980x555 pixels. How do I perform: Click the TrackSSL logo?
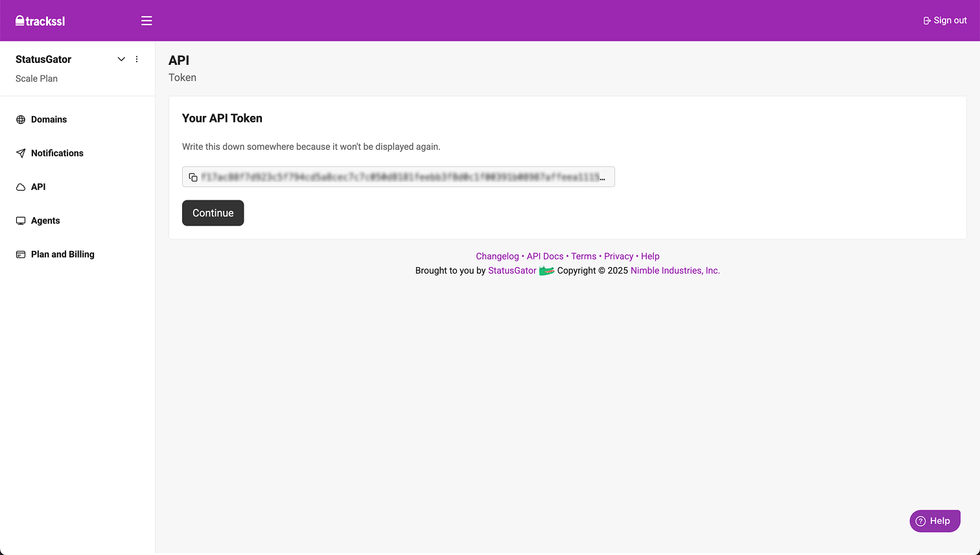coord(40,21)
